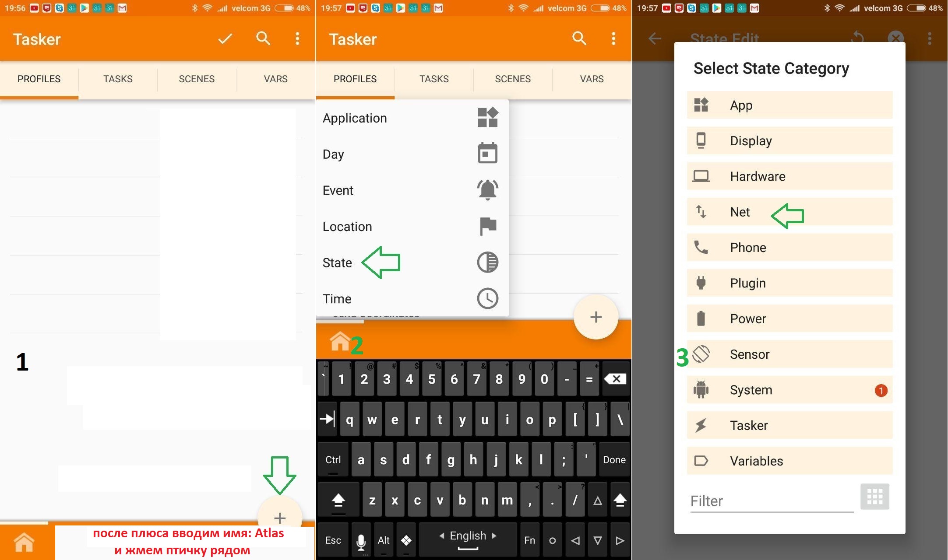Tap the checkmark in the left Tasker header
The image size is (948, 560).
(x=225, y=39)
